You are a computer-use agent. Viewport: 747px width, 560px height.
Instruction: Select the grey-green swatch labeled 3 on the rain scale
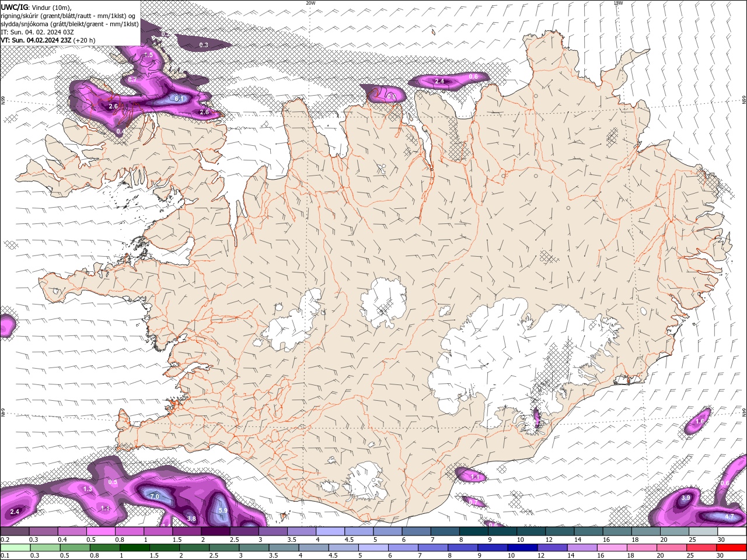click(253, 548)
